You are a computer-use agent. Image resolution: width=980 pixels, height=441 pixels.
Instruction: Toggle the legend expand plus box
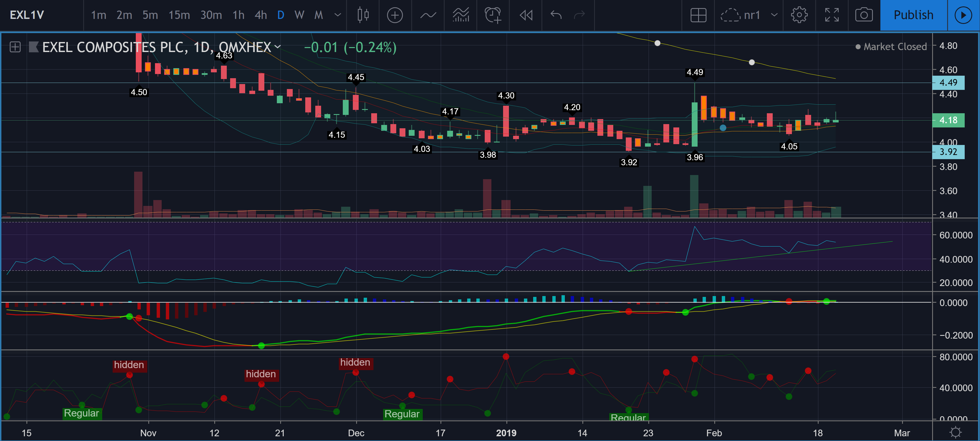[x=15, y=47]
